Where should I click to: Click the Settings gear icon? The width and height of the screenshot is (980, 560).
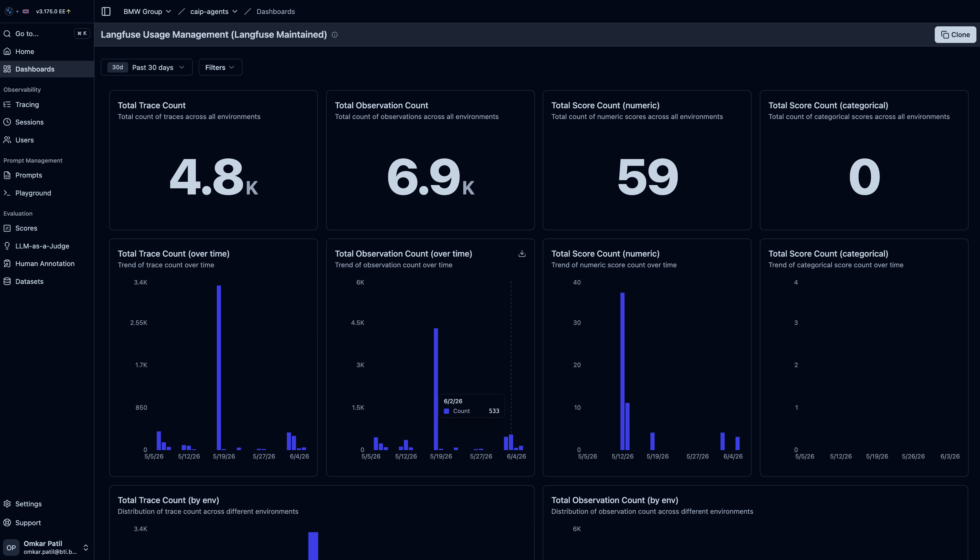(x=7, y=504)
